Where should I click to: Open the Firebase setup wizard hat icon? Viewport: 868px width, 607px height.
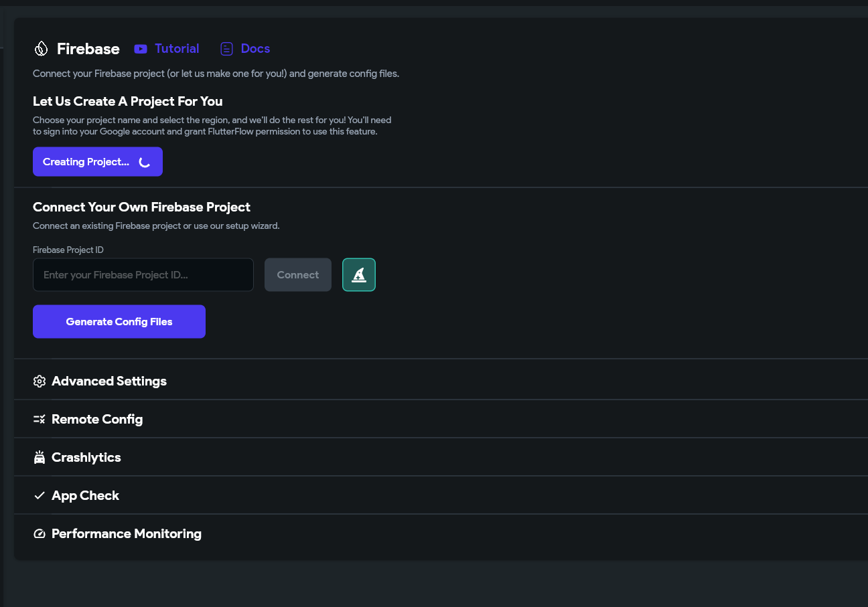359,275
